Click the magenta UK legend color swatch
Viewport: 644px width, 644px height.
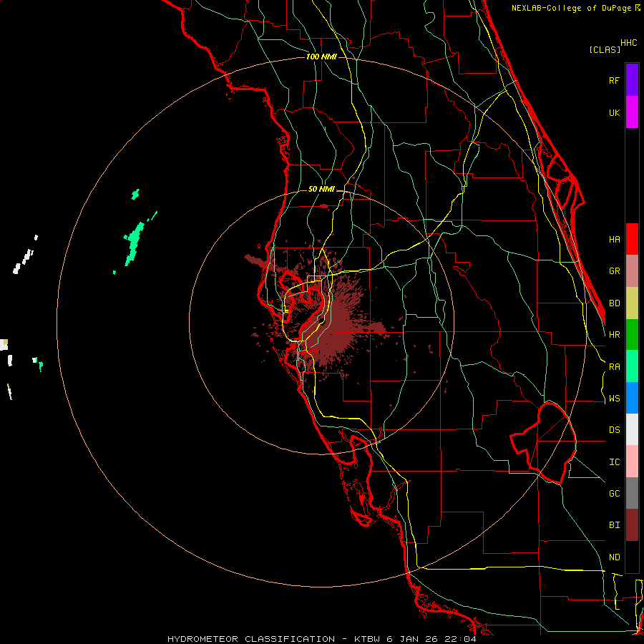point(632,112)
